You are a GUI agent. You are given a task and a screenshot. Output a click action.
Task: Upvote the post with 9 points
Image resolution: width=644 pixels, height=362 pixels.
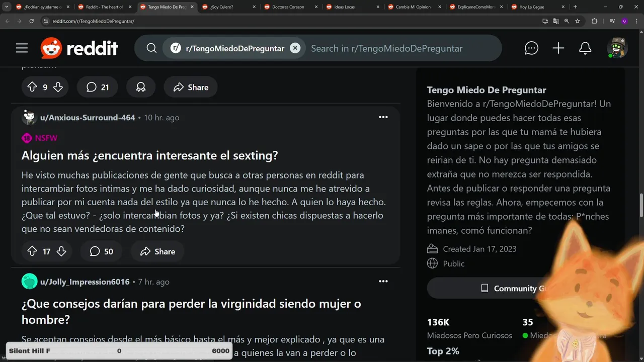coord(32,87)
